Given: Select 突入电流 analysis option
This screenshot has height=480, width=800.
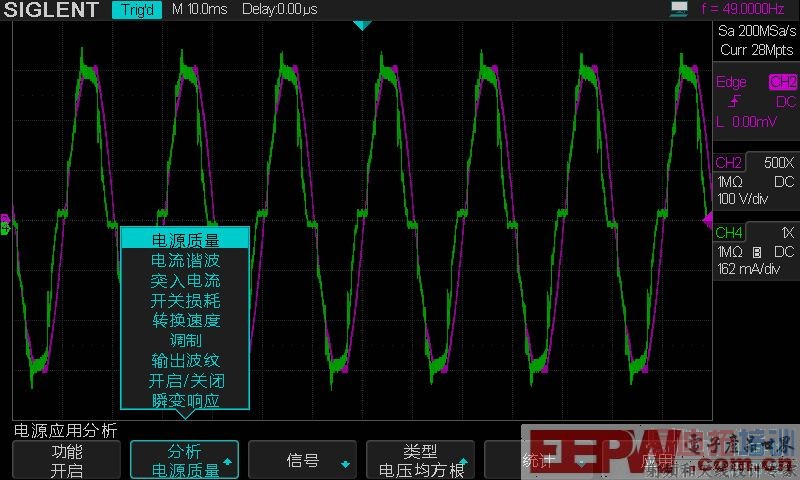Looking at the screenshot, I should (x=185, y=280).
